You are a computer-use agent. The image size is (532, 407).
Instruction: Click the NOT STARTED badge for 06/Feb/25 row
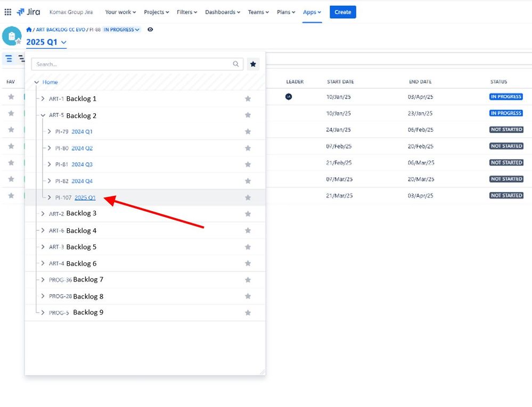coord(506,129)
